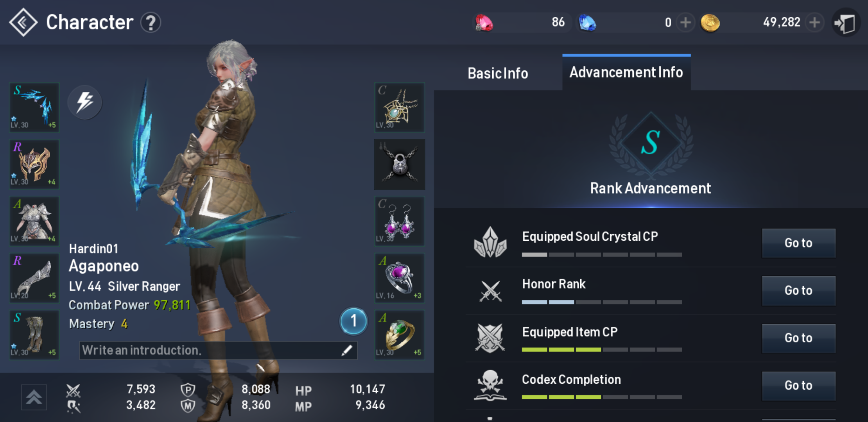The image size is (868, 422).
Task: Click the back arrow beside Character
Action: pyautogui.click(x=23, y=22)
